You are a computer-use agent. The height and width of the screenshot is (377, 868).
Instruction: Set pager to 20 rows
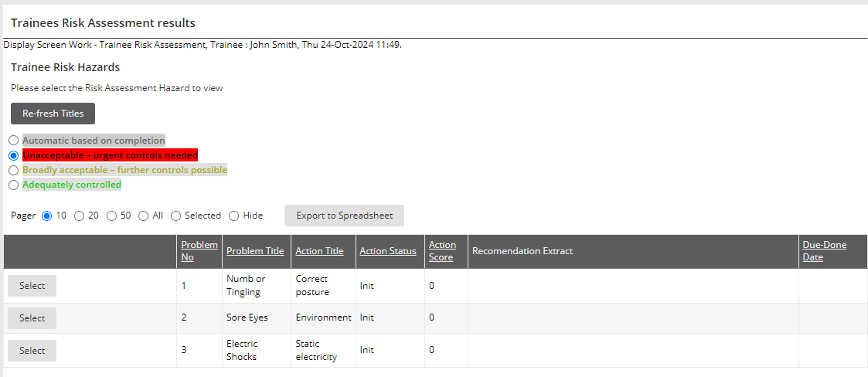pos(79,216)
